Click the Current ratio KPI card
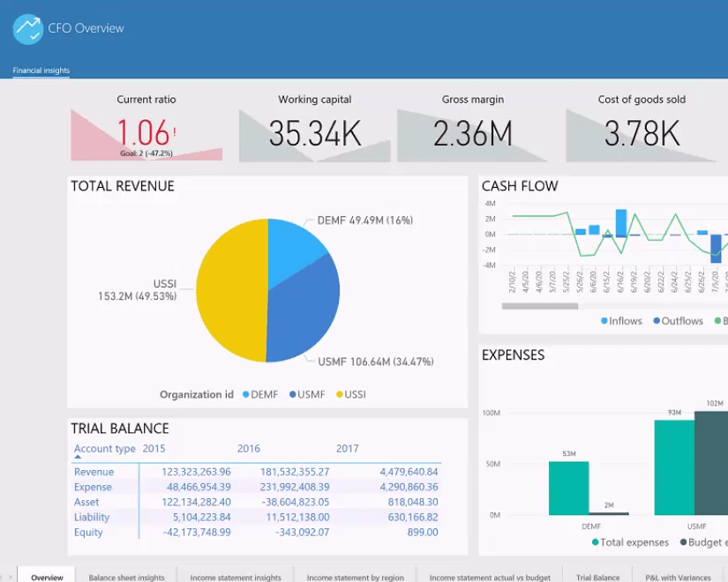The height and width of the screenshot is (582, 728). click(146, 128)
